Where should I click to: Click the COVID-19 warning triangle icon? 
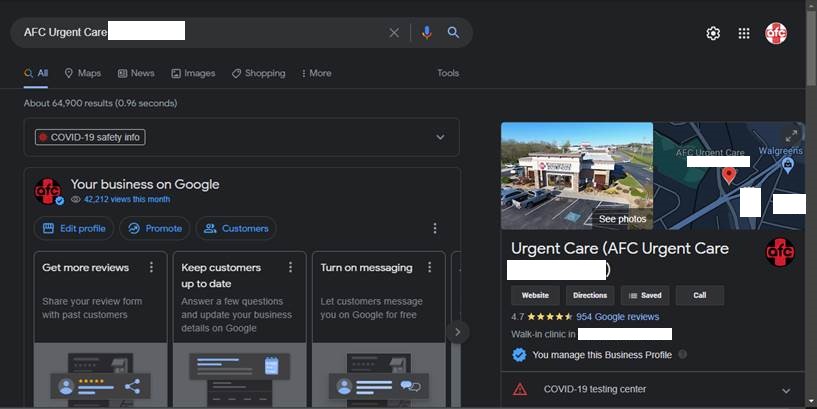coord(520,389)
